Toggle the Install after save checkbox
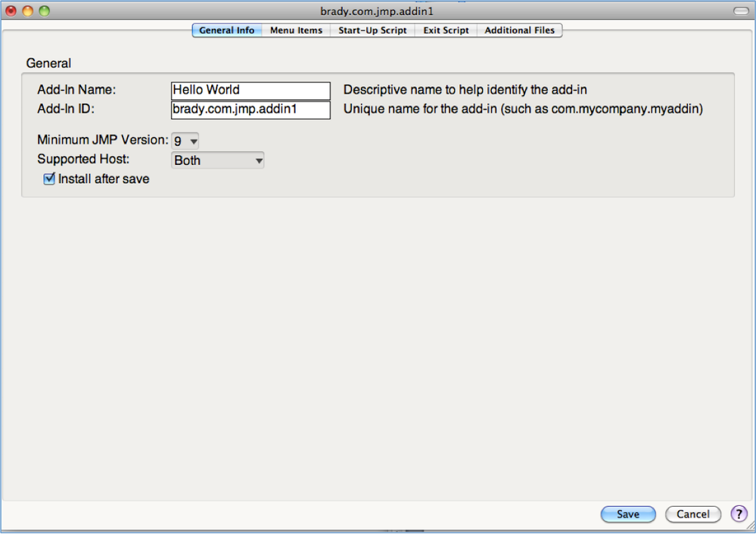Screen dimensions: 756x534 coord(49,179)
